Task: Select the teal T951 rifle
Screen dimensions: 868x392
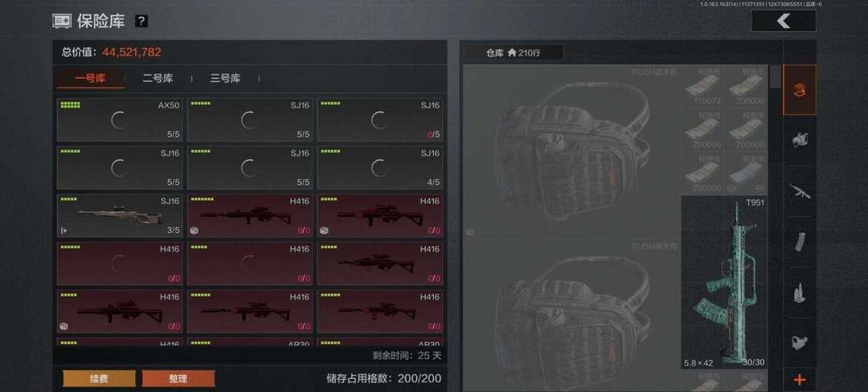Action: pyautogui.click(x=724, y=282)
